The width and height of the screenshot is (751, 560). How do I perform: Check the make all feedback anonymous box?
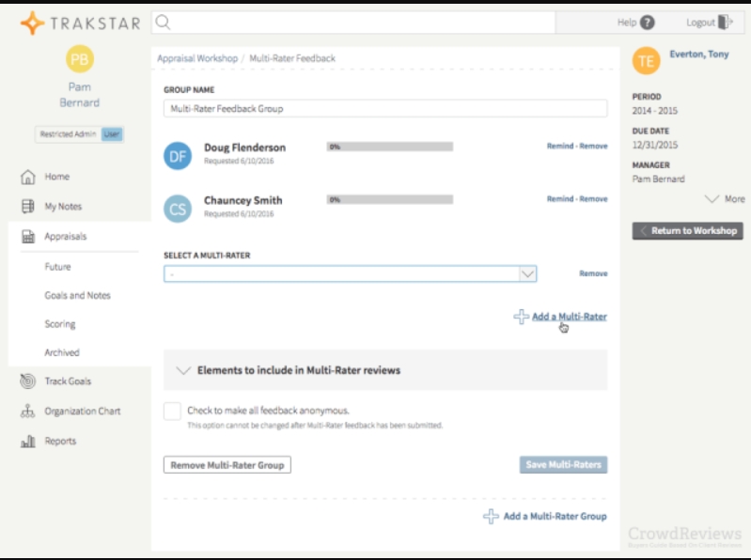[172, 412]
